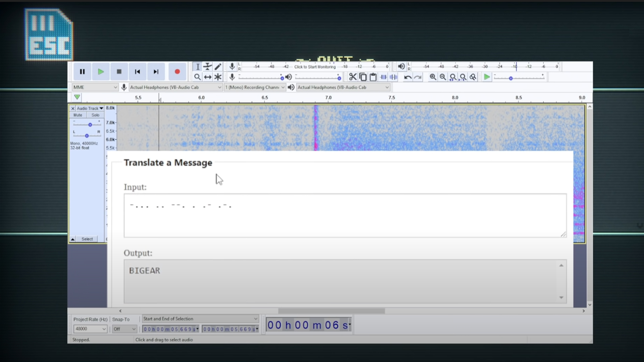644x362 pixels.
Task: Click the Silence Audio icon
Action: [393, 77]
